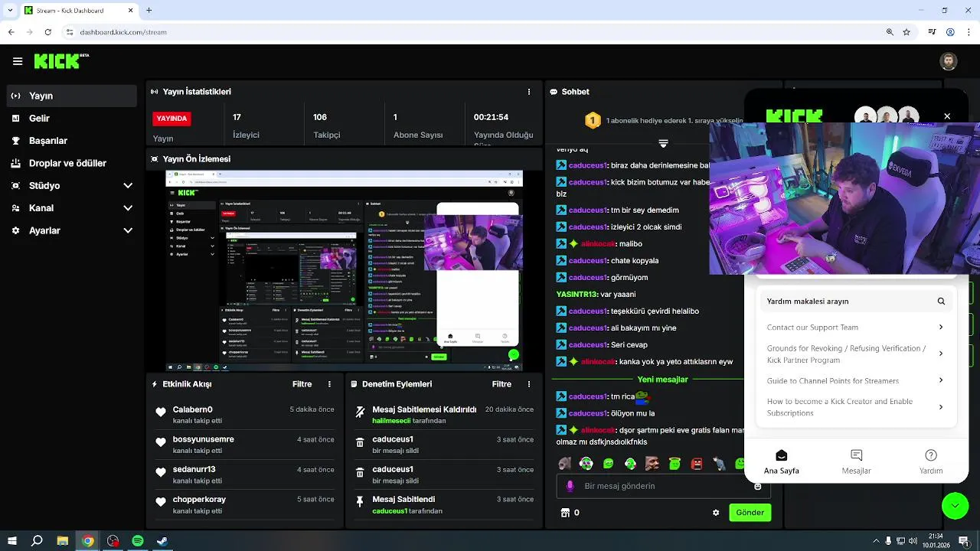This screenshot has width=980, height=551.
Task: Open chat settings gear next to Gönder
Action: pos(716,513)
